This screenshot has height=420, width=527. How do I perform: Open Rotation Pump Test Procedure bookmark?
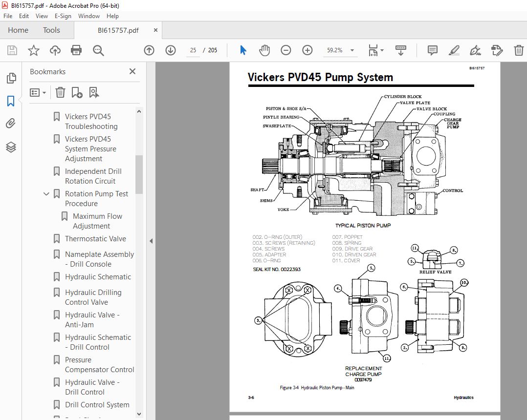[96, 199]
